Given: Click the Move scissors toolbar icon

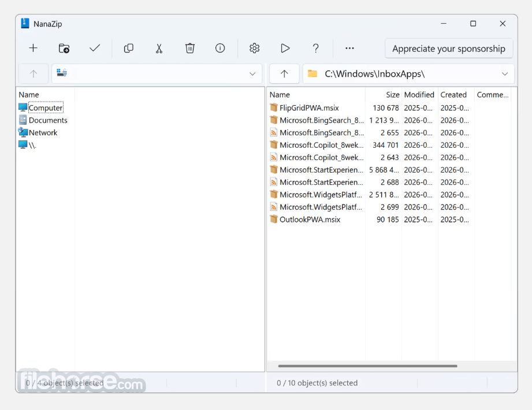Looking at the screenshot, I should coord(159,48).
